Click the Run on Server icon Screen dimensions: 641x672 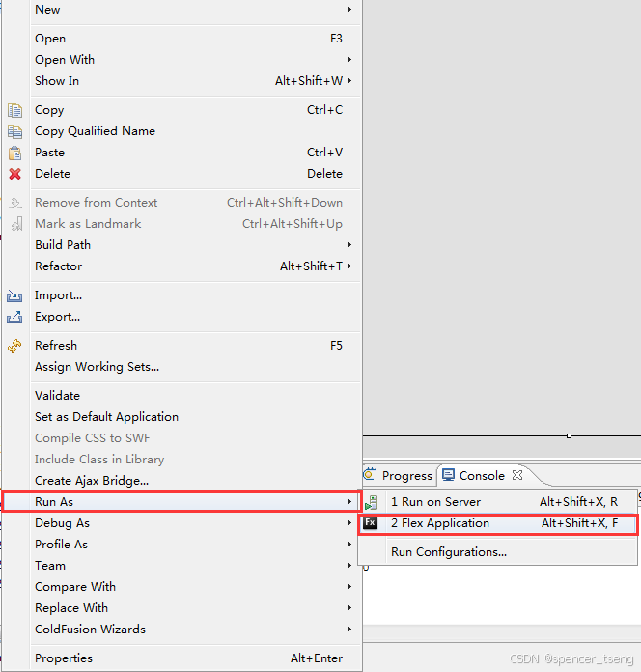point(371,502)
